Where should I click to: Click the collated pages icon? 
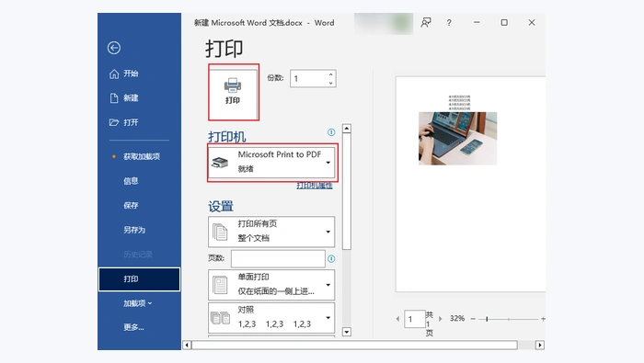[220, 317]
